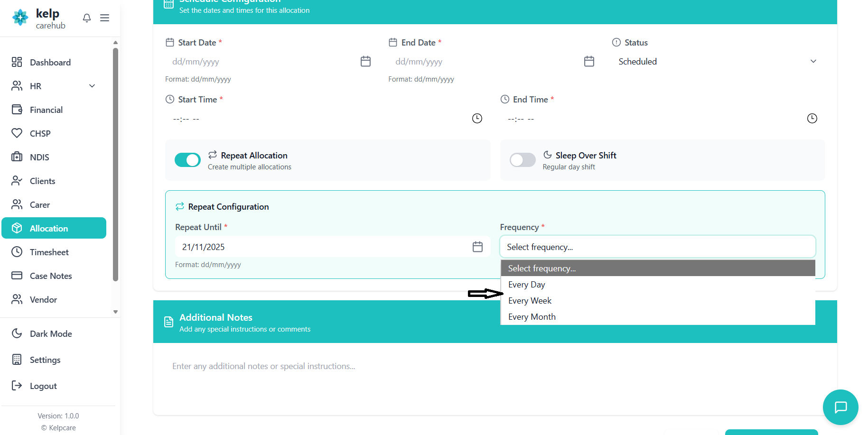
Task: Click the additional notes text area
Action: (x=494, y=379)
